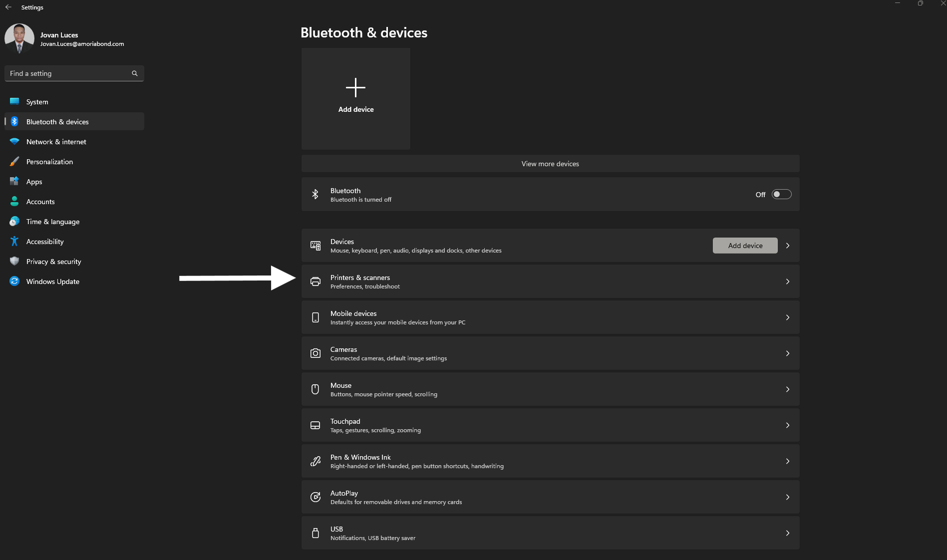Screen dimensions: 947x560
Task: Click the touchpad icon in Touchpad row
Action: point(316,425)
